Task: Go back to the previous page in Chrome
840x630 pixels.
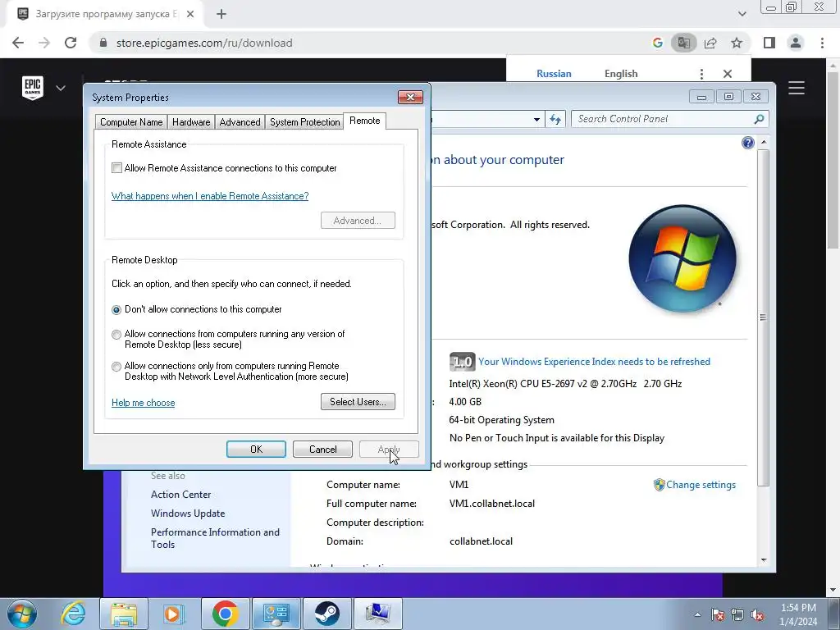Action: point(18,43)
